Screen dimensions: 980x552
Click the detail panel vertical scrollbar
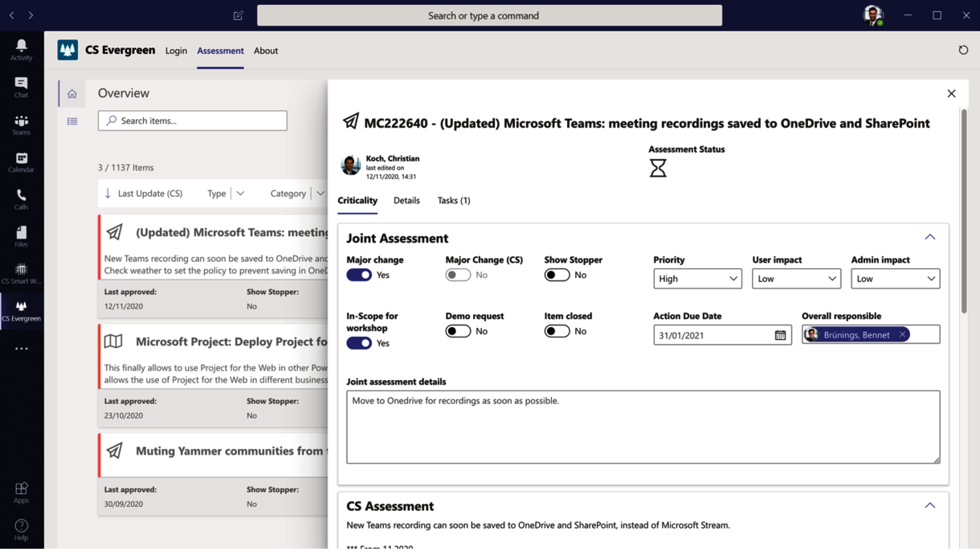click(x=964, y=211)
